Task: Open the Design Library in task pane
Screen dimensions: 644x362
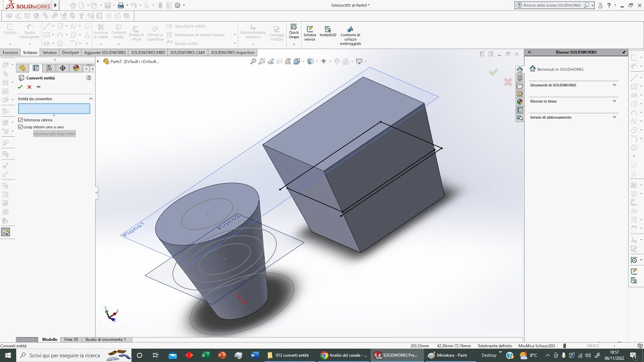Action: click(520, 78)
